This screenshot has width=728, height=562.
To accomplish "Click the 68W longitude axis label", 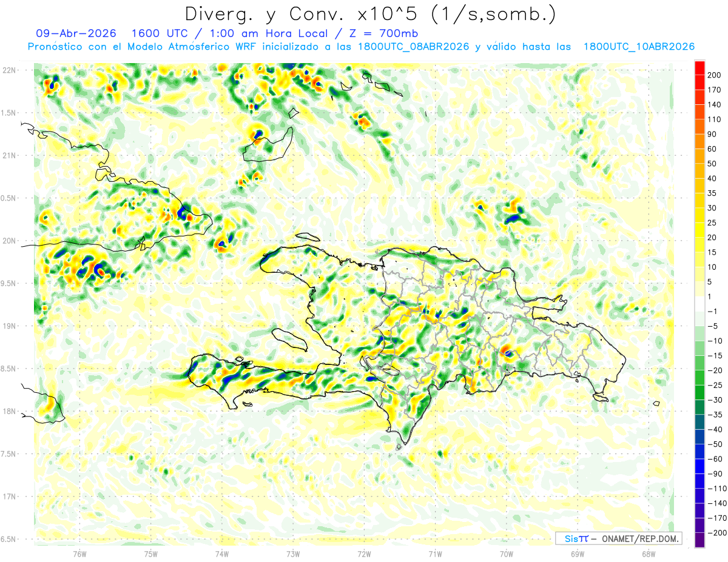I will pyautogui.click(x=648, y=554).
